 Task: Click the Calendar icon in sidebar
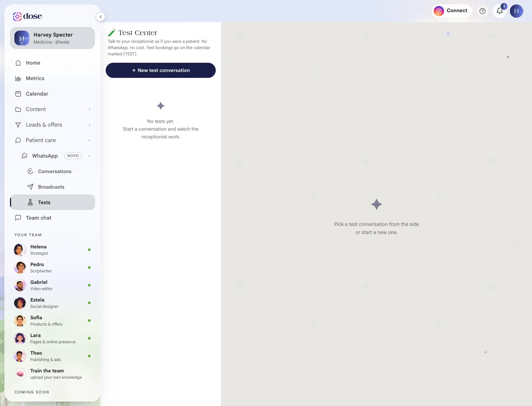18,94
